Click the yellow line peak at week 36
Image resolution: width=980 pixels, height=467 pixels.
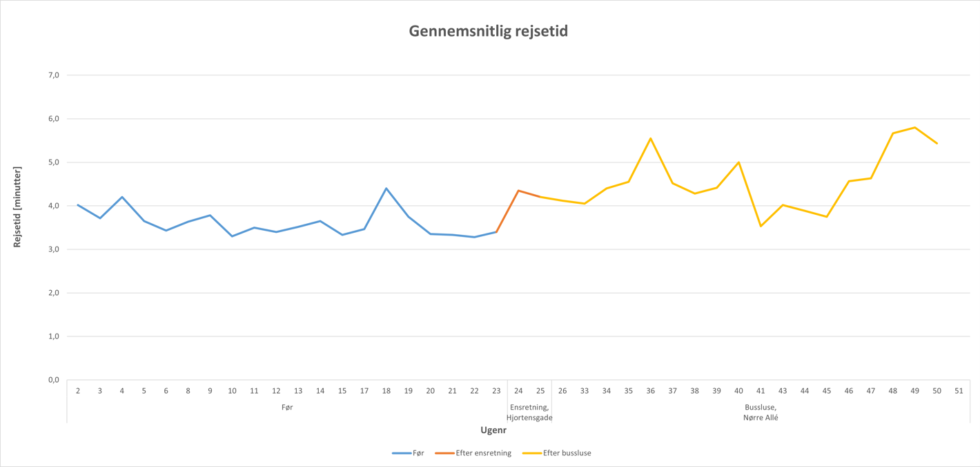coord(651,138)
